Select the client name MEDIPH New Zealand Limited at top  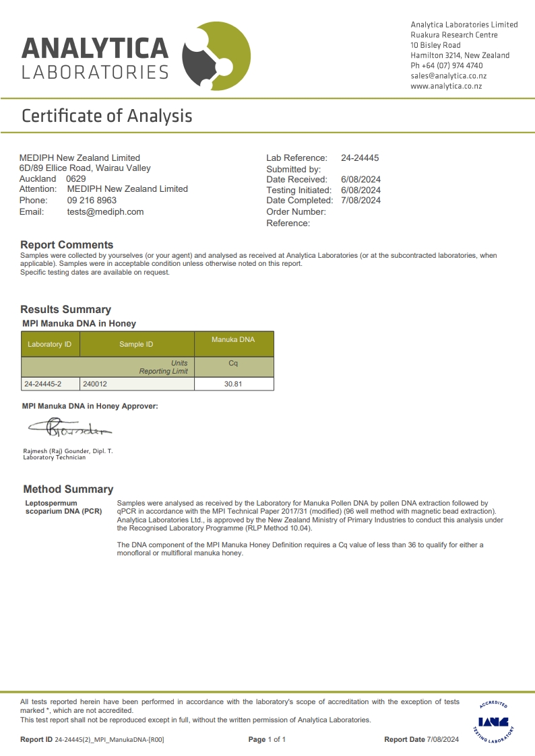click(80, 158)
